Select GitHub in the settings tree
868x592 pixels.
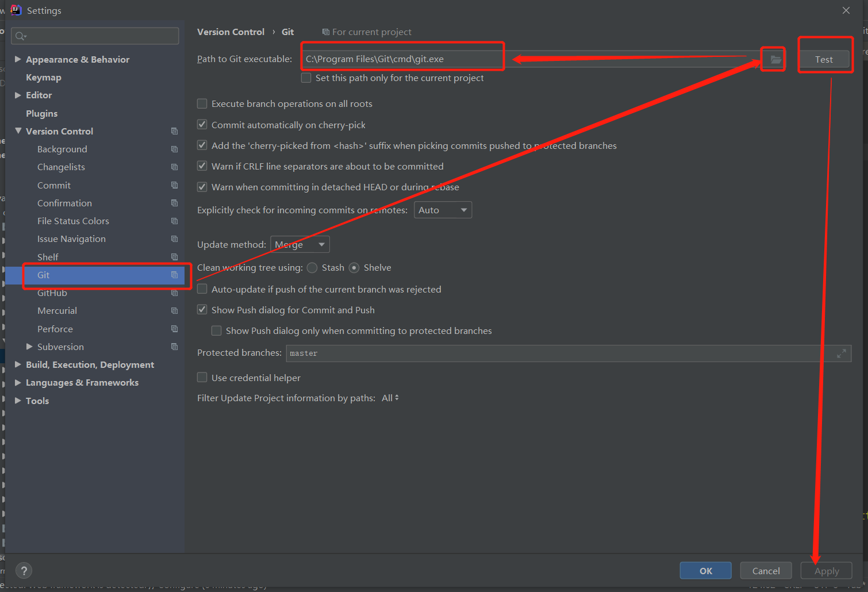52,293
